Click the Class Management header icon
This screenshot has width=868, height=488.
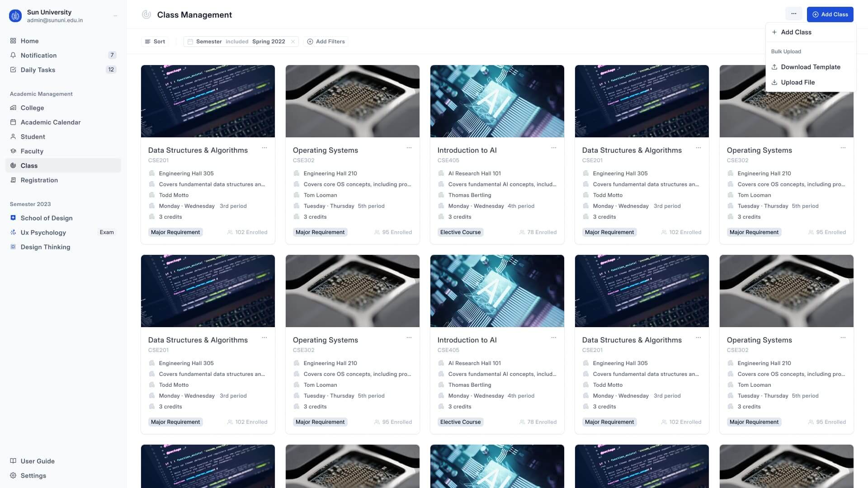146,14
